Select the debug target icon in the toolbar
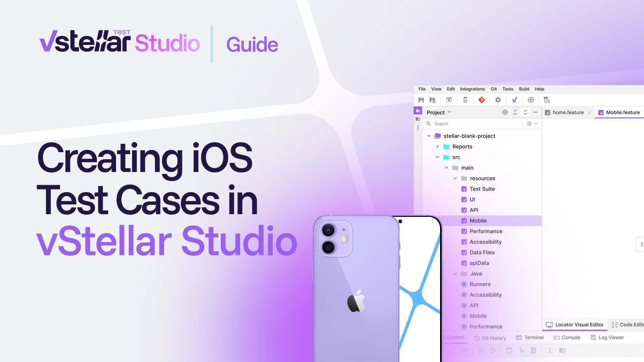Viewport: 644px width, 362px height. [531, 100]
